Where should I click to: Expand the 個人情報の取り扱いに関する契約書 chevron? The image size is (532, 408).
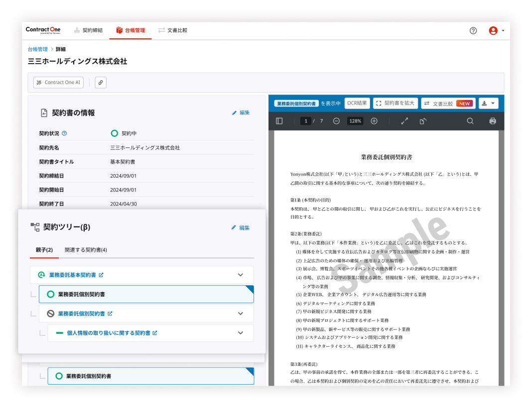(x=241, y=333)
